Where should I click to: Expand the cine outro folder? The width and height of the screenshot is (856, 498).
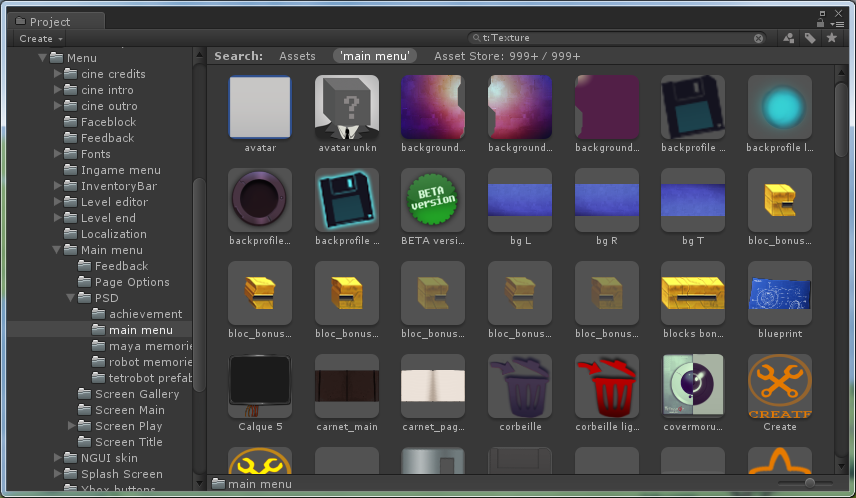pyautogui.click(x=57, y=105)
